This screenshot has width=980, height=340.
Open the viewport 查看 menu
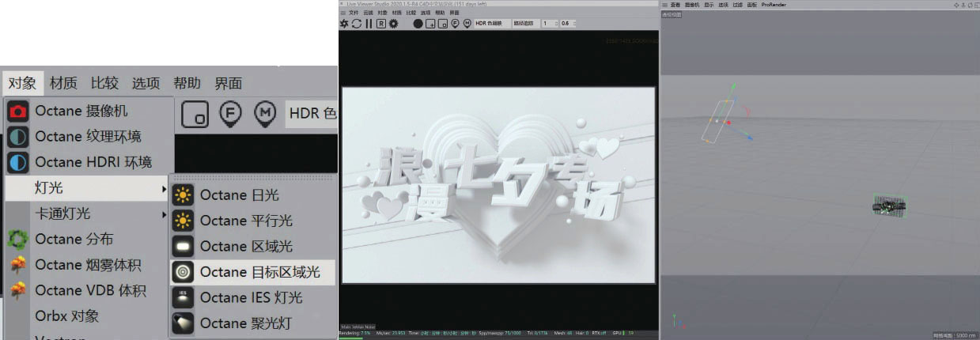[675, 5]
